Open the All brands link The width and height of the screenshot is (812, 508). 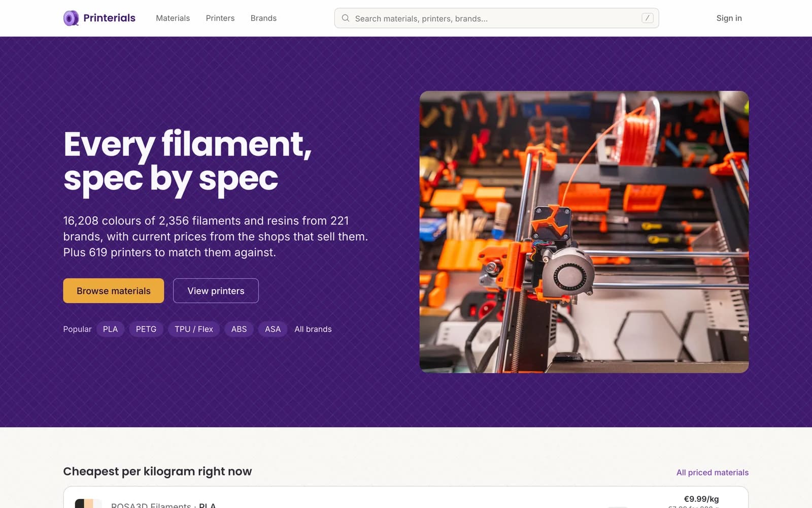[x=313, y=329]
